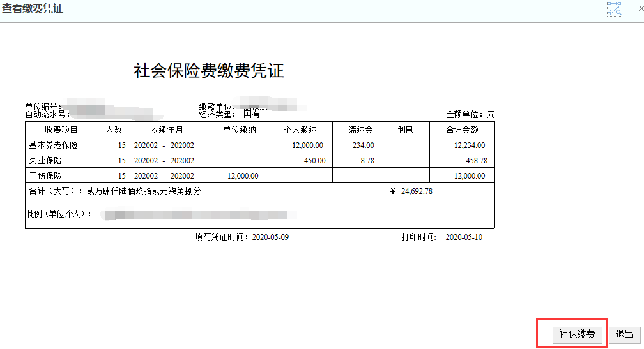Select the 人数 column header
Image resolution: width=644 pixels, height=349 pixels.
[x=114, y=130]
